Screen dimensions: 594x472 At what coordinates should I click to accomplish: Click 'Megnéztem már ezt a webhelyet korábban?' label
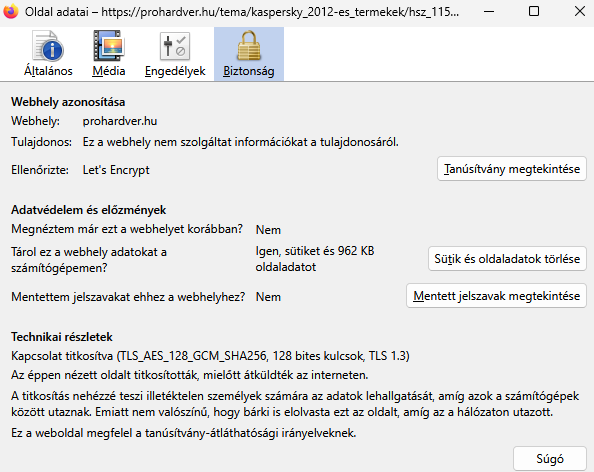pos(127,229)
